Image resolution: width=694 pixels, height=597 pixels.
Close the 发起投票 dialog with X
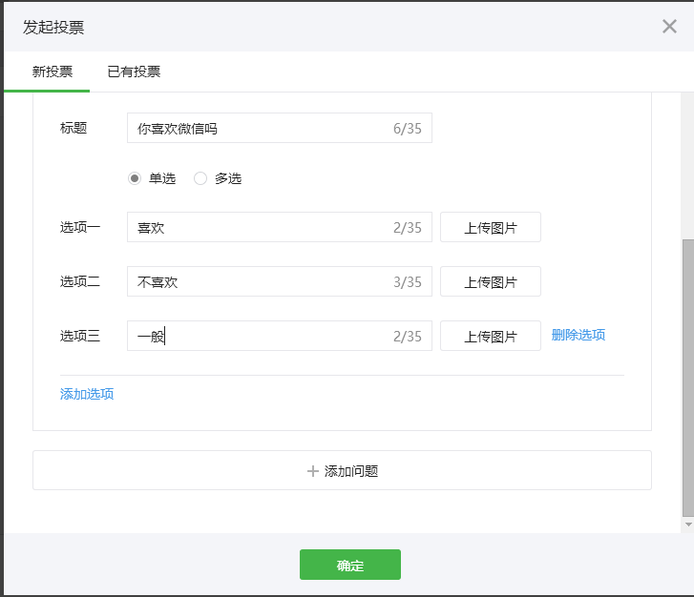point(669,26)
